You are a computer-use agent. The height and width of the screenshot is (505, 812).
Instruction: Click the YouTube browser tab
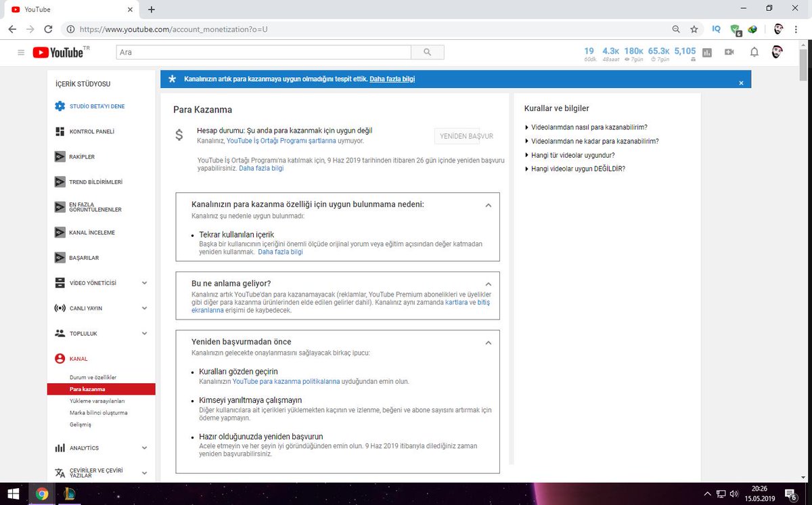coord(71,9)
